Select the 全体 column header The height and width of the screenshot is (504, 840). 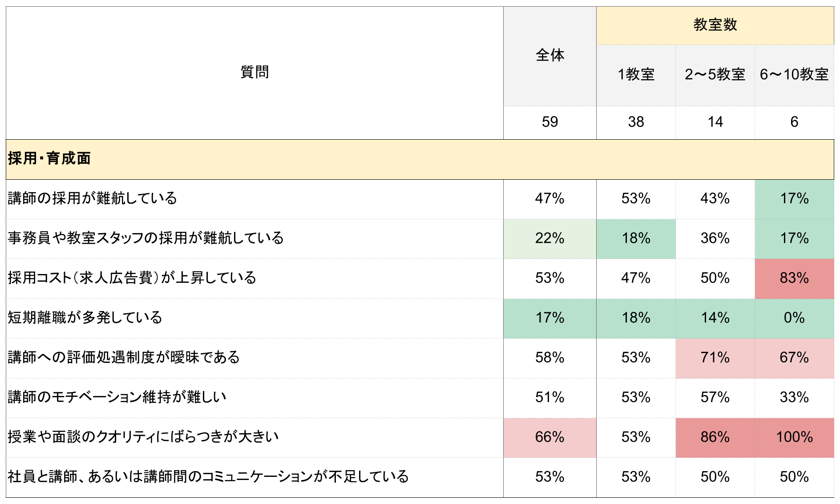click(x=549, y=56)
